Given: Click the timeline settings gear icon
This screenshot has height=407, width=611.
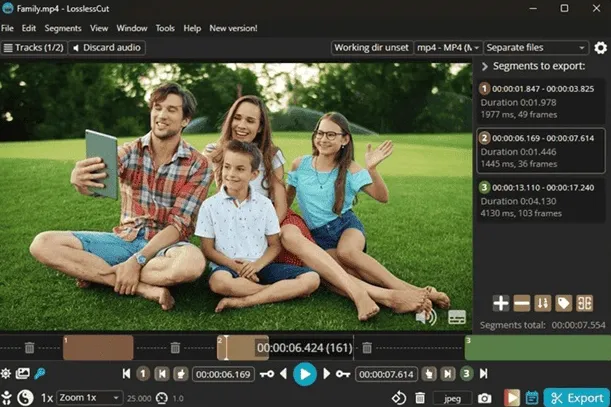Looking at the screenshot, I should 6,373.
